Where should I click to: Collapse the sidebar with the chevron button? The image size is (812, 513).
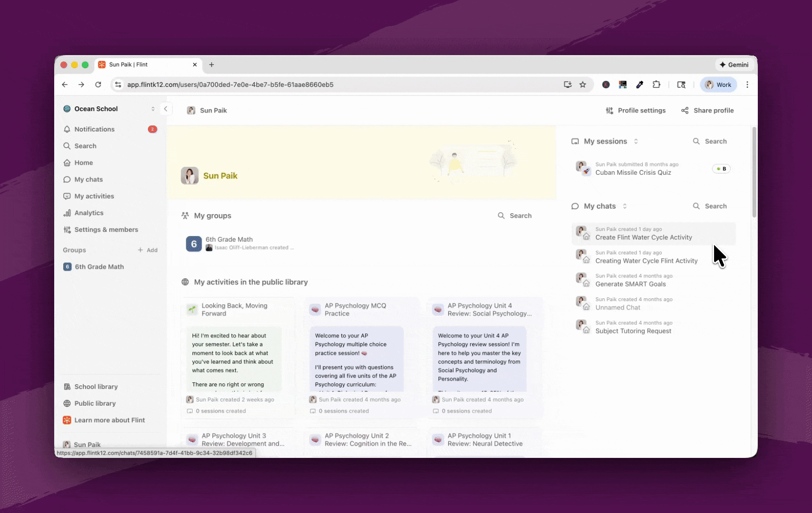(165, 109)
